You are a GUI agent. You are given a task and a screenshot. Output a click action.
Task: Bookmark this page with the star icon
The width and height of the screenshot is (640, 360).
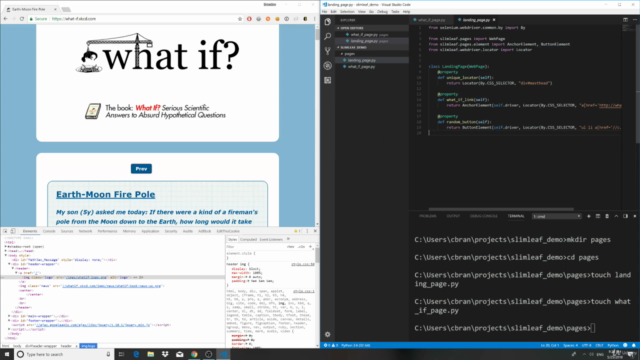[x=240, y=19]
